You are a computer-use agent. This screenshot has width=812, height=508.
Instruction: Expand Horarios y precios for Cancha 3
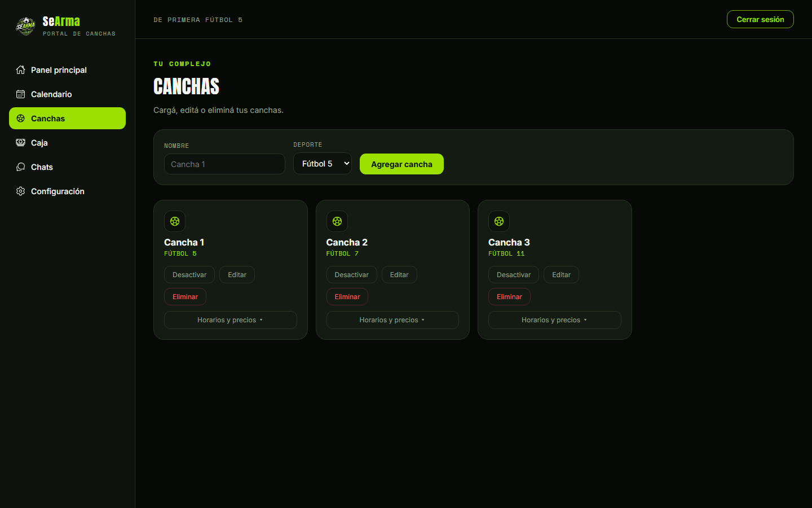555,320
